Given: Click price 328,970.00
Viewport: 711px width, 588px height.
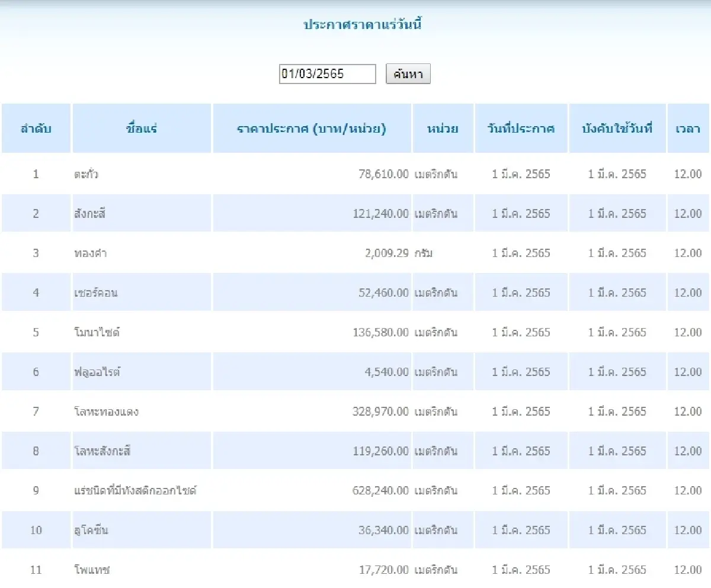Looking at the screenshot, I should click(380, 412).
